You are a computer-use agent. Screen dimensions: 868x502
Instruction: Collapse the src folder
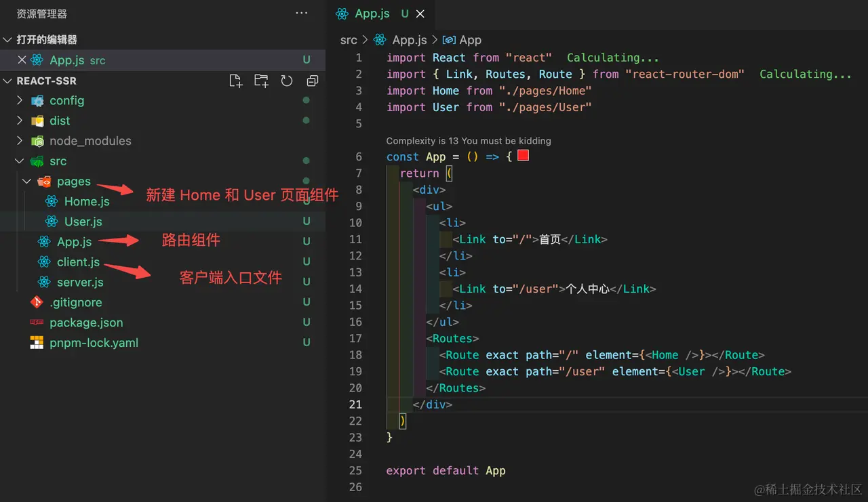pos(19,161)
